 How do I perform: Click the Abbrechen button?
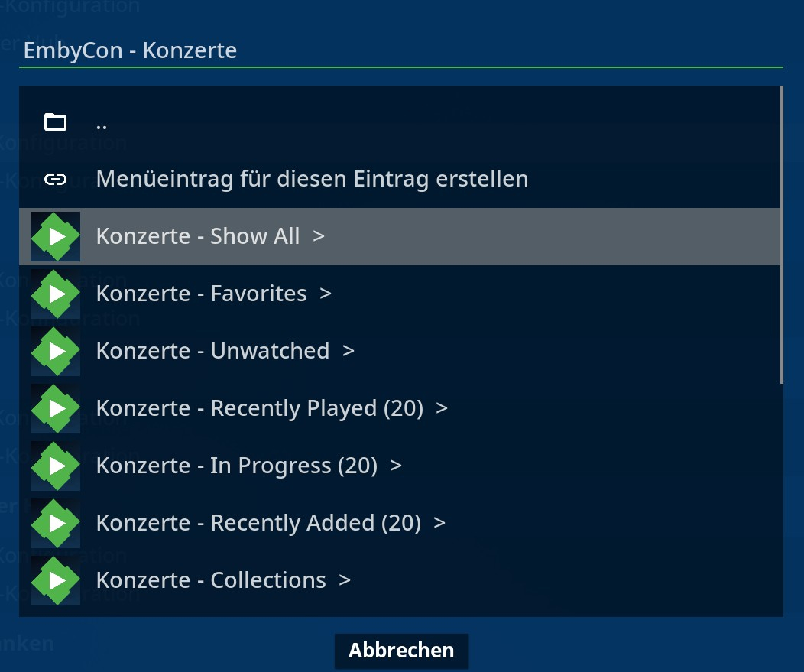tap(401, 651)
